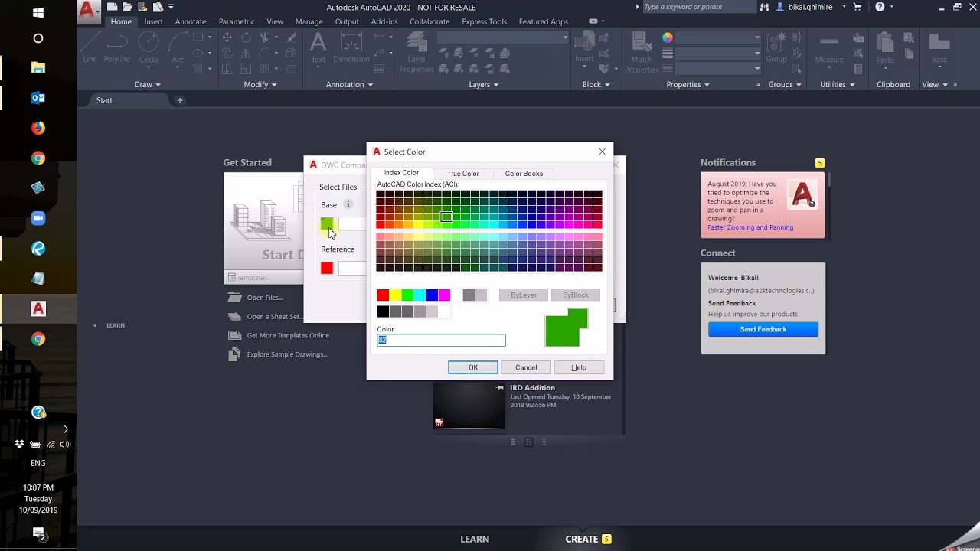Screen dimensions: 980x551
Task: Open the Collaborate ribbon tab
Action: (430, 21)
